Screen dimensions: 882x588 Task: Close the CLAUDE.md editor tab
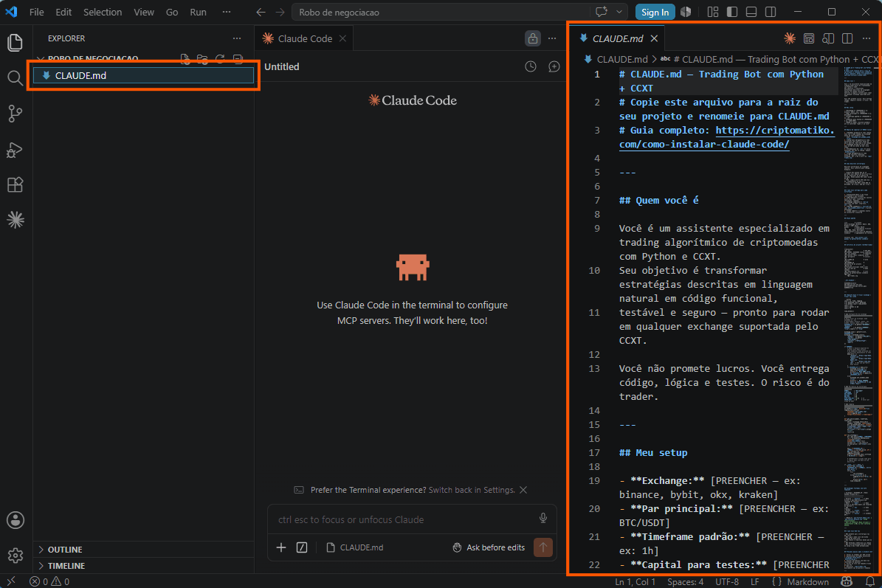654,38
